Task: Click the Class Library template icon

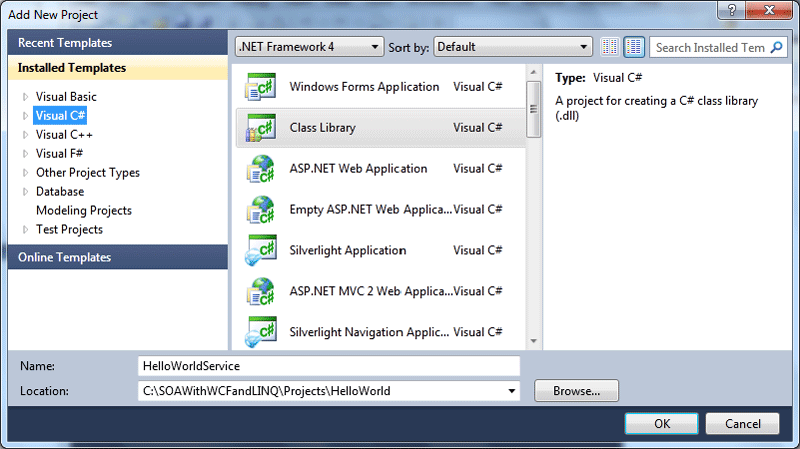Action: click(261, 128)
